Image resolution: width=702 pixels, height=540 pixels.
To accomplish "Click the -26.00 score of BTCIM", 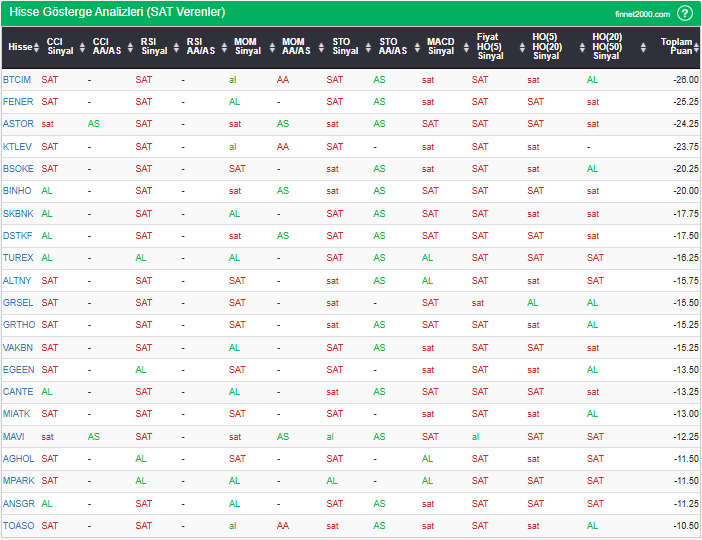I will click(685, 79).
